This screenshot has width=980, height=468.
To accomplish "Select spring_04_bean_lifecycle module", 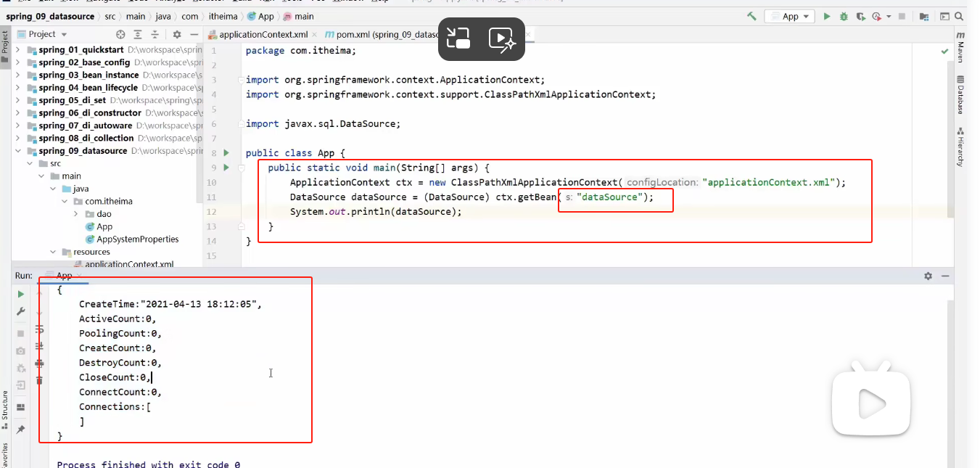I will click(x=88, y=88).
